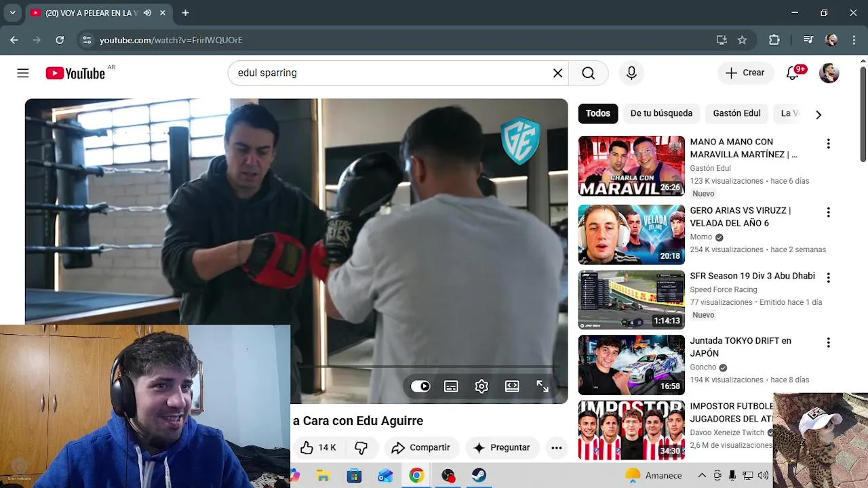Open the YouTube hamburger guide menu
This screenshot has height=488, width=868.
[23, 73]
